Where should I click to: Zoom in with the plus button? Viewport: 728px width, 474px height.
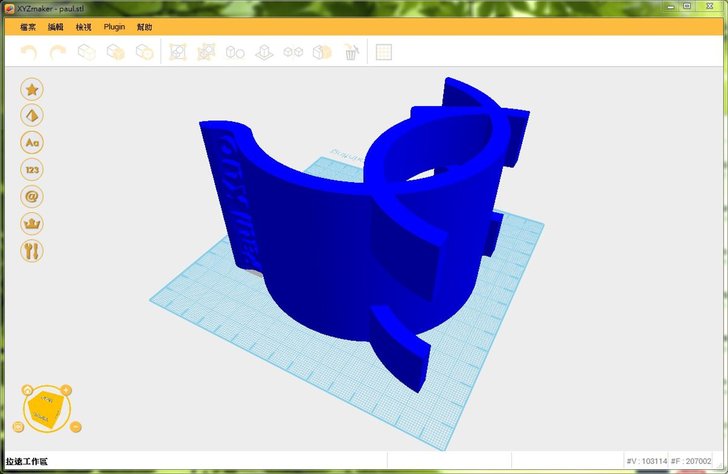click(66, 389)
